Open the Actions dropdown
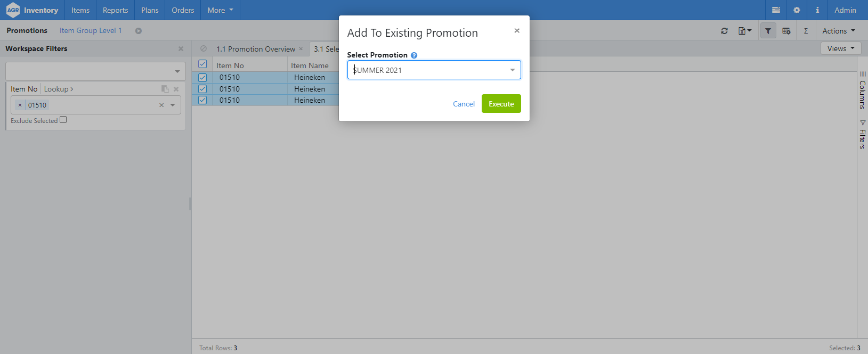The image size is (868, 354). coord(838,30)
